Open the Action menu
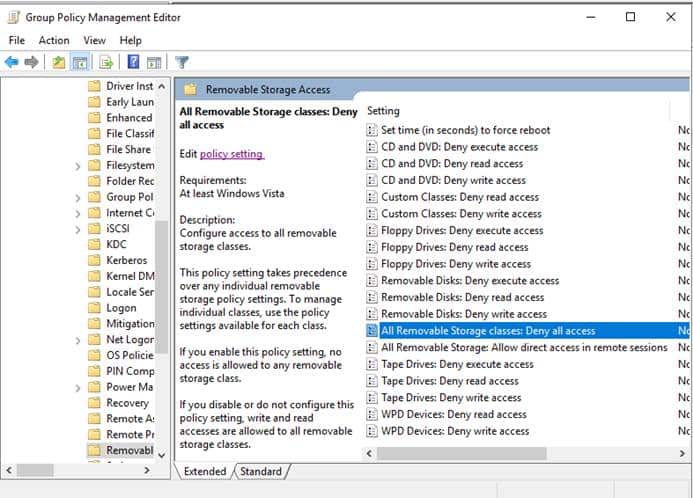The height and width of the screenshot is (498, 693). pyautogui.click(x=54, y=40)
